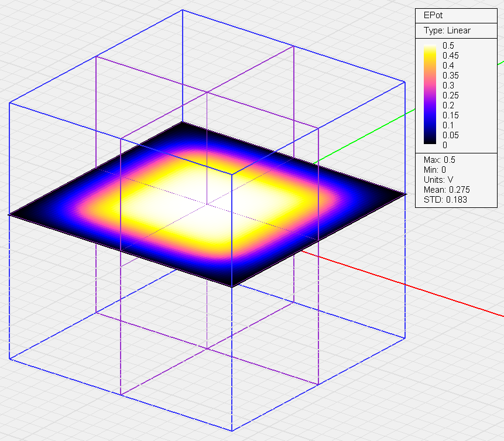Click the 0.5 scale value
Viewport: 504px width, 441px height.
tap(448, 45)
